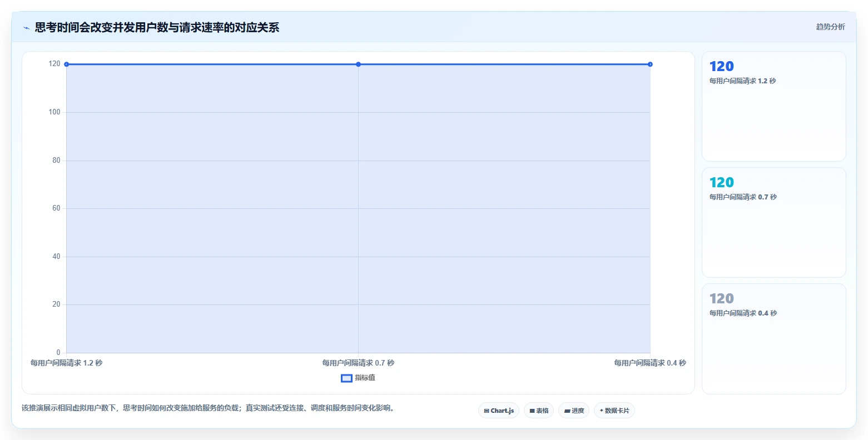
Task: Click x-axis label 每用户间隔请求 0.7 秒
Action: [358, 363]
